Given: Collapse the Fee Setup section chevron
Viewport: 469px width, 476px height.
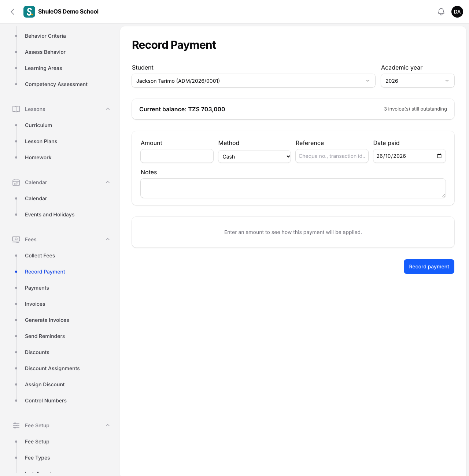Looking at the screenshot, I should pyautogui.click(x=108, y=425).
